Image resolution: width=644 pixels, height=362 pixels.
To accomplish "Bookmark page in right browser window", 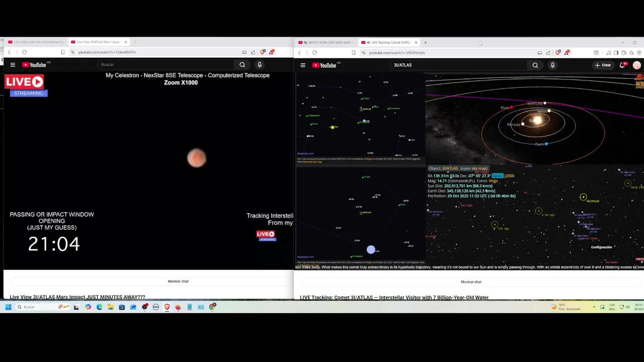I will click(353, 52).
